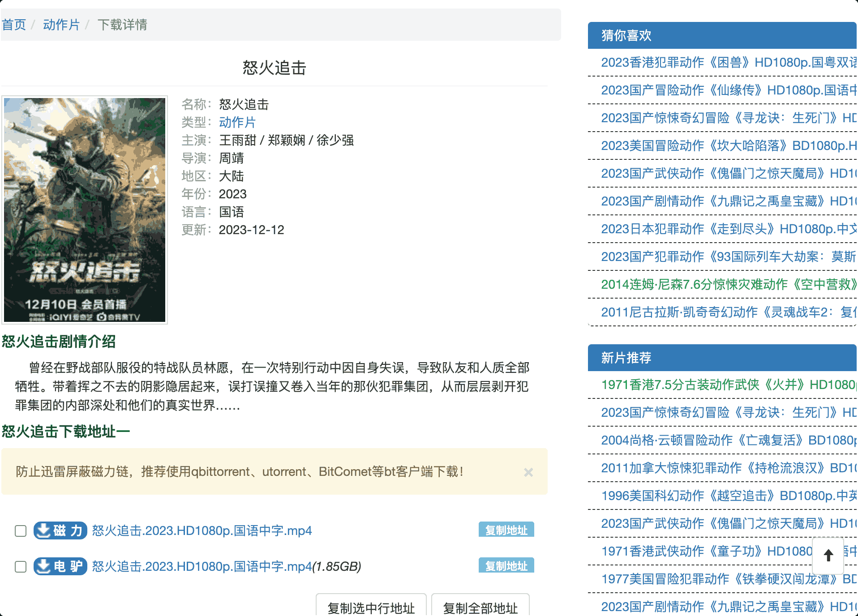Open 2023香港犯罪动作《困兽》 recommendation
The image size is (858, 616).
[729, 62]
